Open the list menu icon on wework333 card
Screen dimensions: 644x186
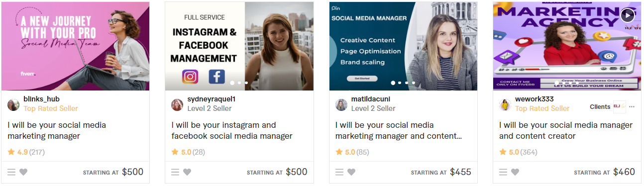pos(503,172)
